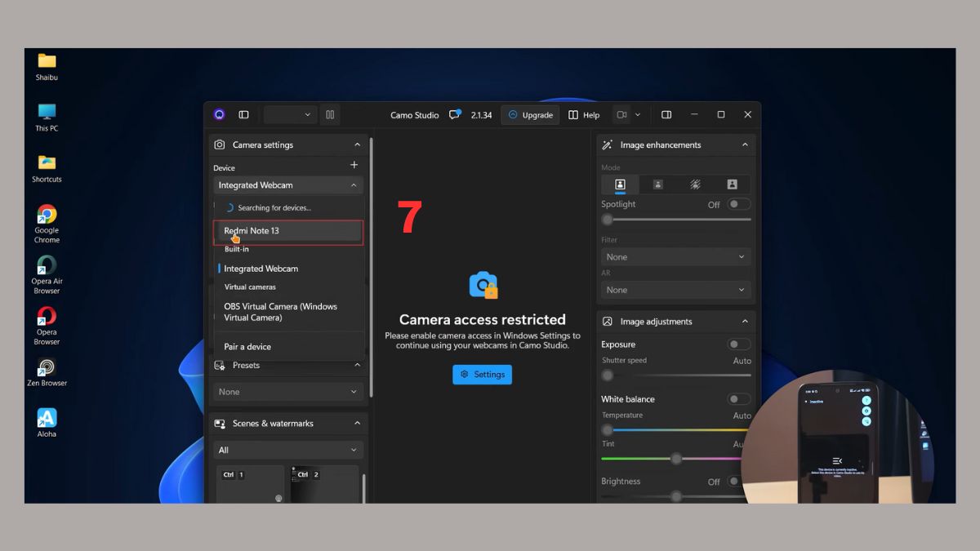Click the Scenes & watermarks section icon
This screenshot has height=551, width=980.
[220, 424]
